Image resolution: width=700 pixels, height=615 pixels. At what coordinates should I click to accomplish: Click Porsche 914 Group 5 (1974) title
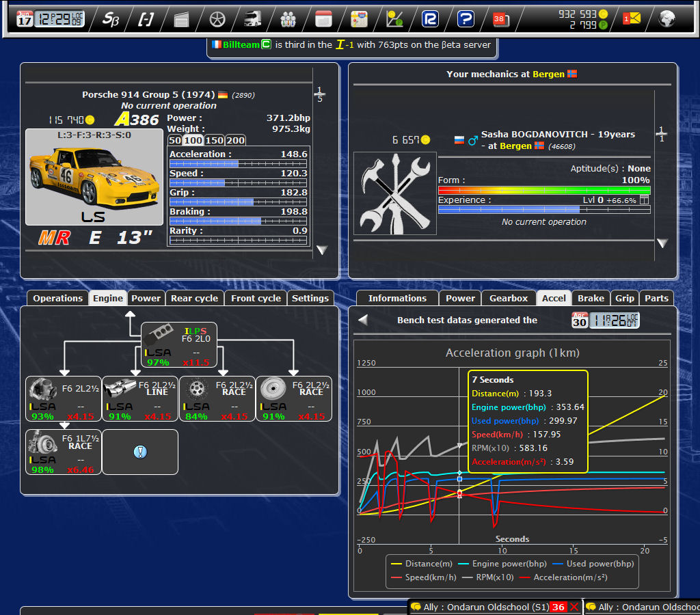pos(148,94)
